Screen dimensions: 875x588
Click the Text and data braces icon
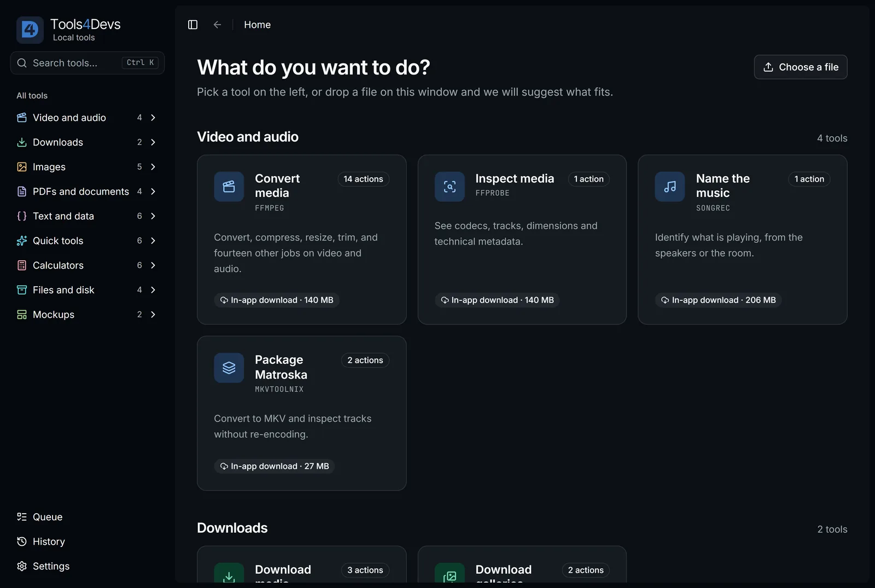point(22,216)
